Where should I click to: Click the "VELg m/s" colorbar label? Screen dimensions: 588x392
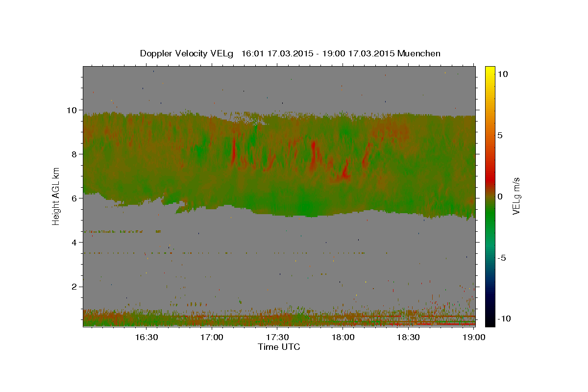coord(516,196)
